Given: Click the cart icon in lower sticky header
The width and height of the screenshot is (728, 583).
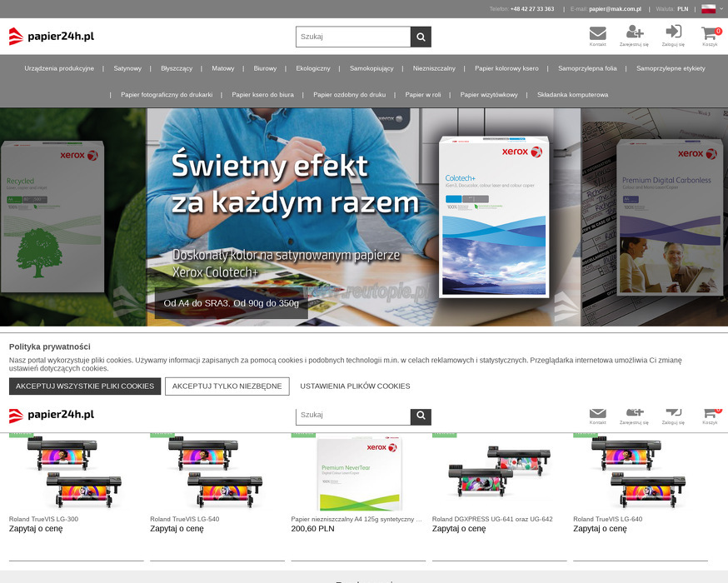Looking at the screenshot, I should click(x=710, y=416).
